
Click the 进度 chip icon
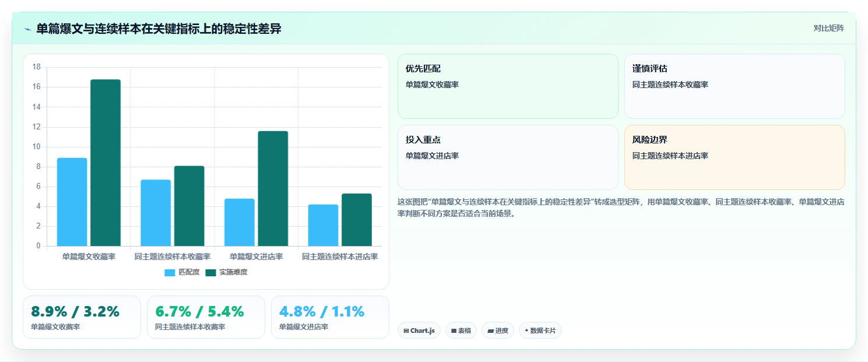click(x=490, y=331)
